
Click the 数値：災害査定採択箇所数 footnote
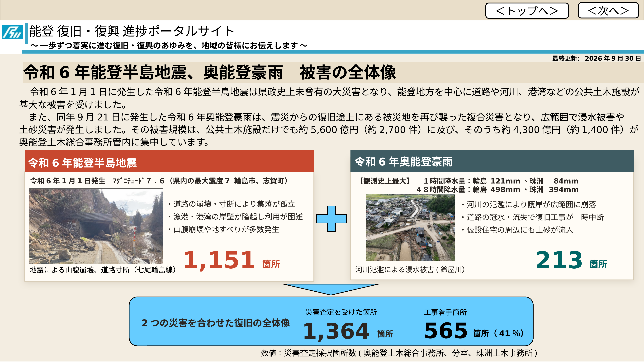399,353
